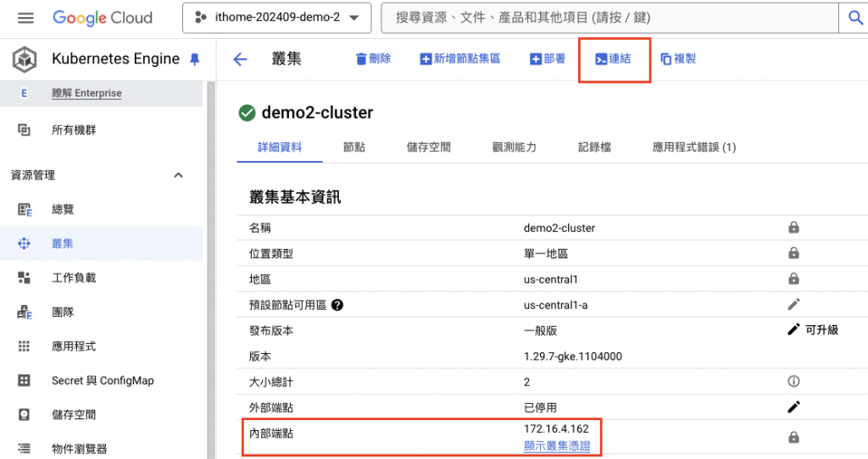Open 瞭解 Enterprise sidebar link

click(86, 93)
